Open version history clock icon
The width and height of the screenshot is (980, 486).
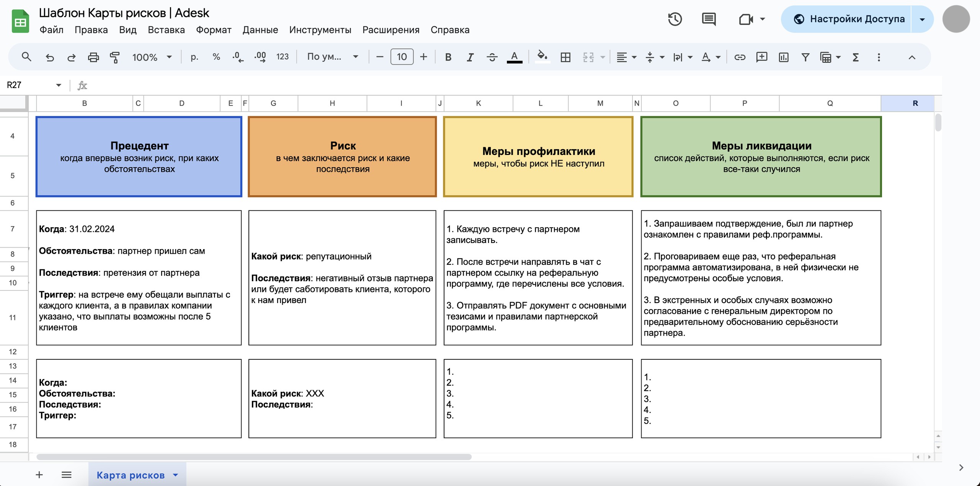pyautogui.click(x=675, y=19)
